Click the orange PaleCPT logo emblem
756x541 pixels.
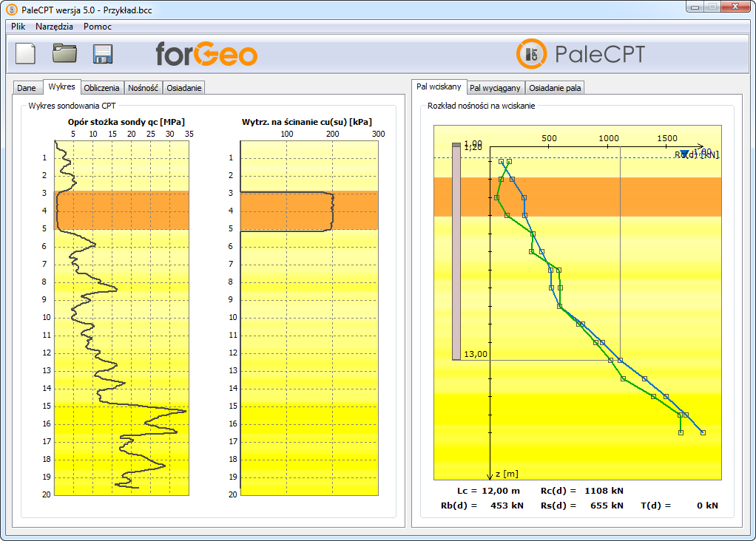click(531, 53)
